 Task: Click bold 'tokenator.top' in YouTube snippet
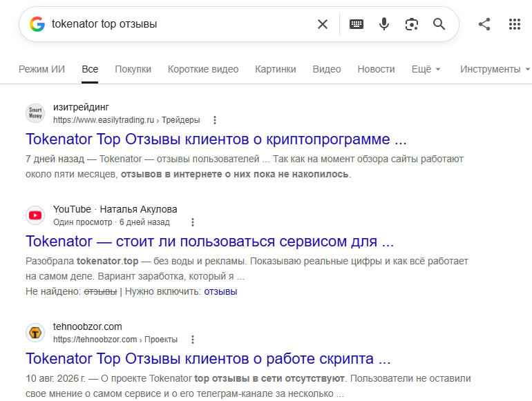[108, 262]
